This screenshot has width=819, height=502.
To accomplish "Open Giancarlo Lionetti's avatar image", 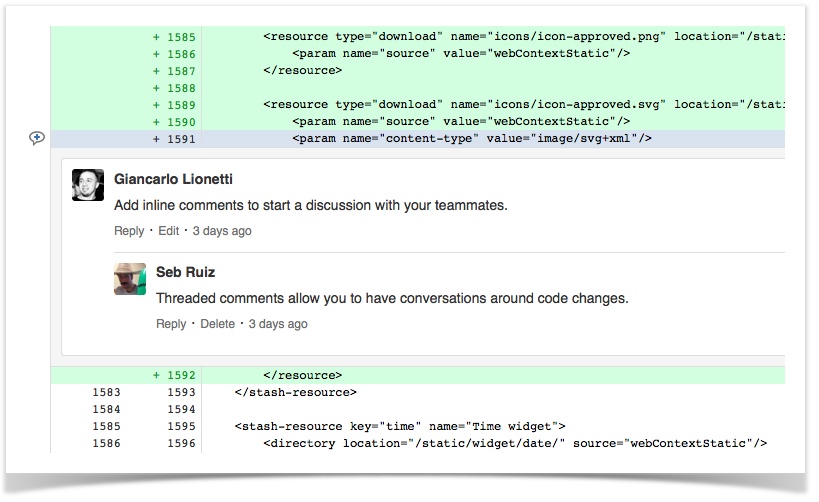I will point(88,185).
